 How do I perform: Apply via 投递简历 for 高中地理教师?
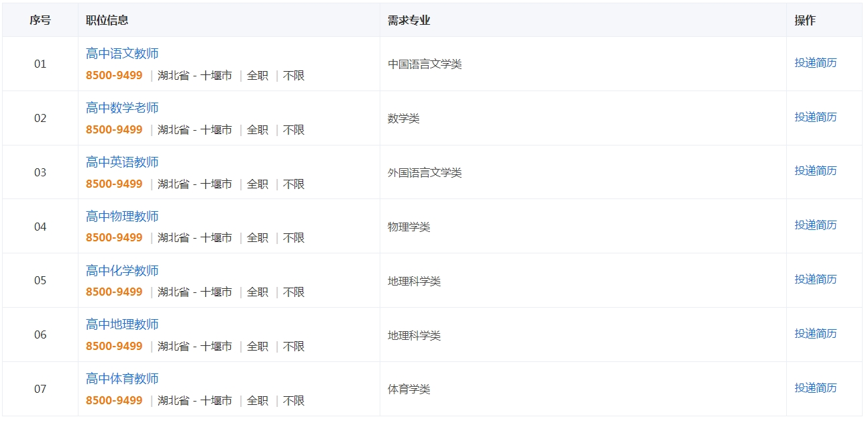[x=816, y=334]
